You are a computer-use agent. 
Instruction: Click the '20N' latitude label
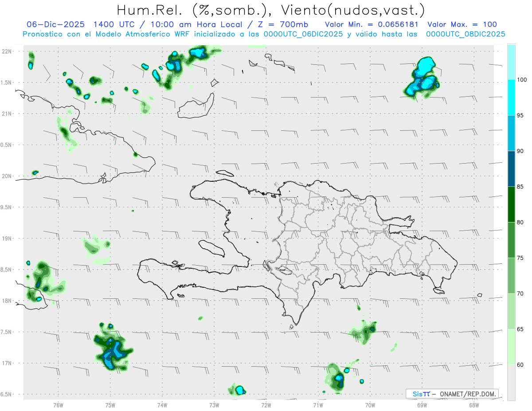tap(7, 176)
